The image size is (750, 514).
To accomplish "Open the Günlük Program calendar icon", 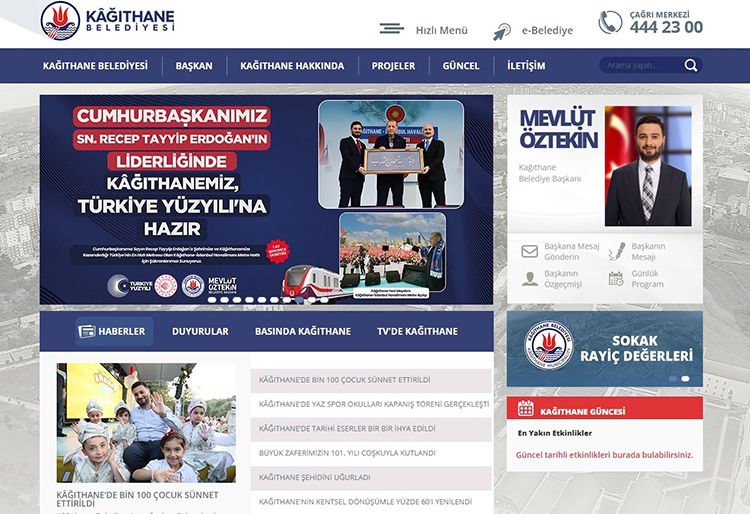I will [616, 279].
